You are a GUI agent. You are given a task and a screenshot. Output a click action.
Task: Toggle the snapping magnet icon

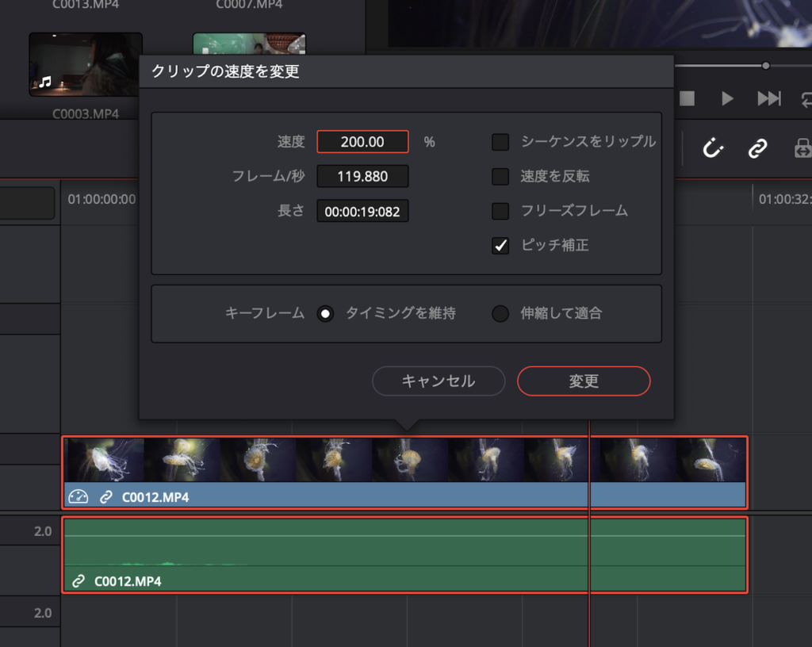click(x=713, y=148)
